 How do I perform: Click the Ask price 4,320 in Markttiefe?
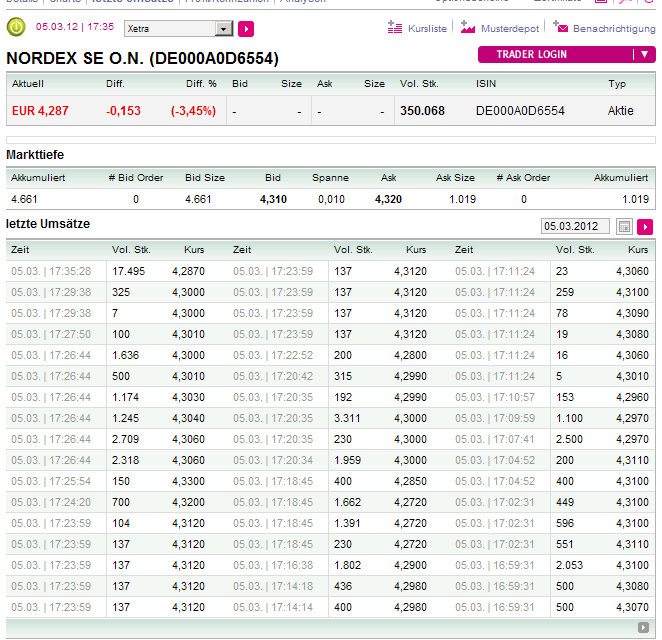(x=388, y=199)
